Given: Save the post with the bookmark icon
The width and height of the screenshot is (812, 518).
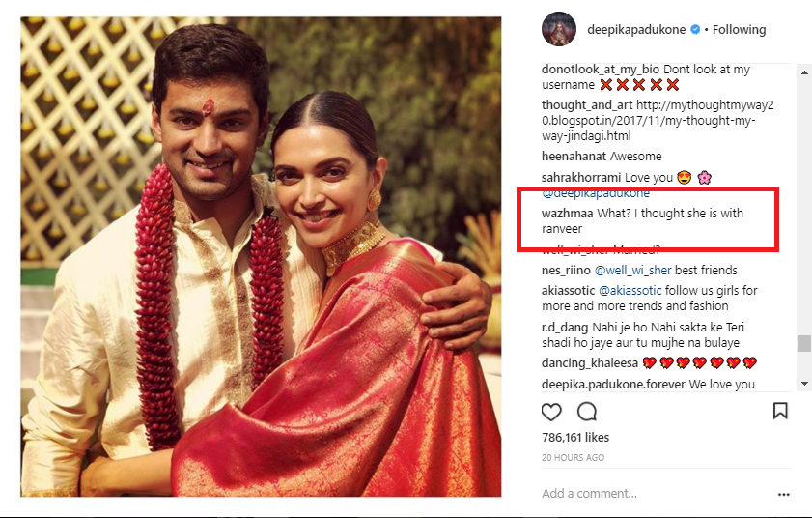Looking at the screenshot, I should point(780,411).
